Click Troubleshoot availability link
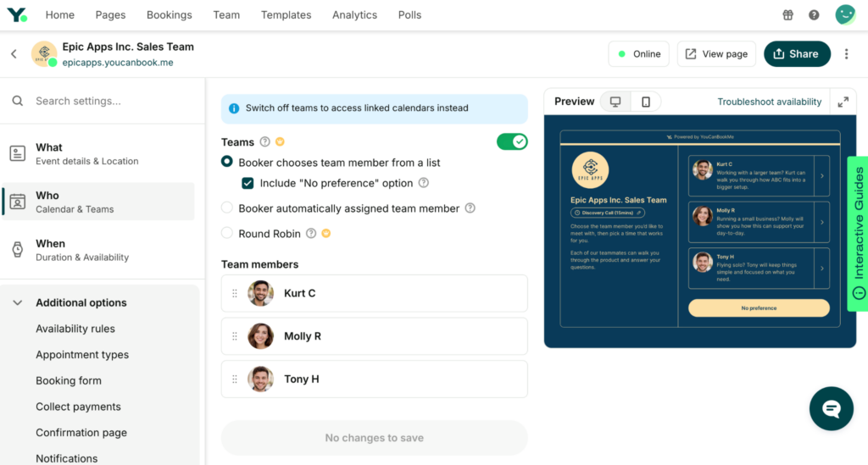This screenshot has height=465, width=868. 770,102
